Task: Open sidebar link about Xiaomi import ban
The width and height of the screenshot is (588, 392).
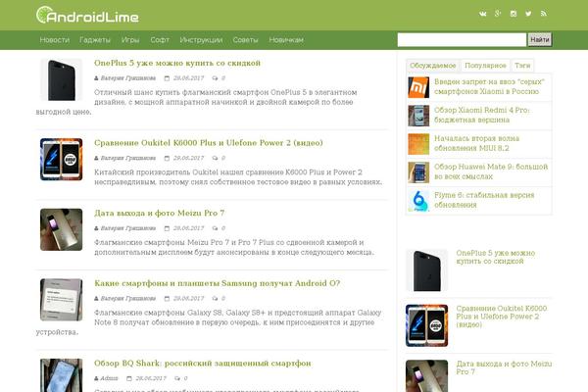Action: click(489, 86)
